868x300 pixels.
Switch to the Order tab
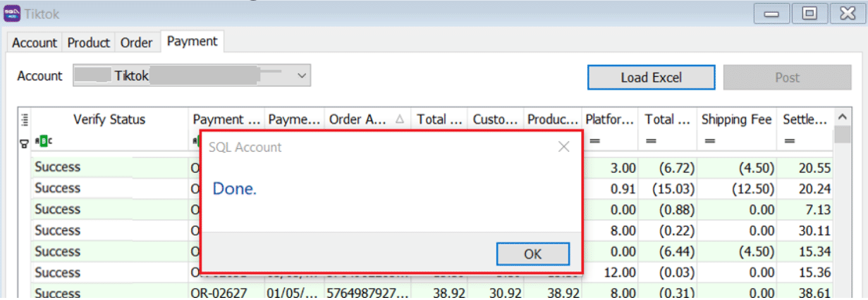coord(137,43)
